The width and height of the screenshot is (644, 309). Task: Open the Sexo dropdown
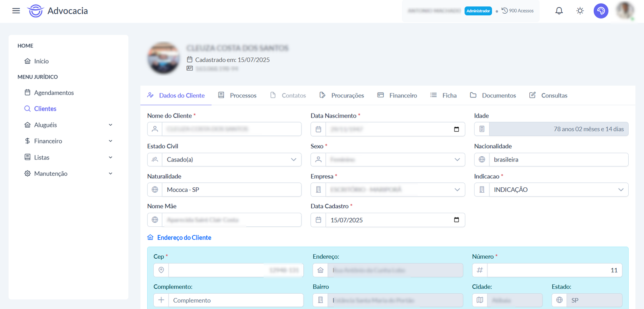coord(395,160)
